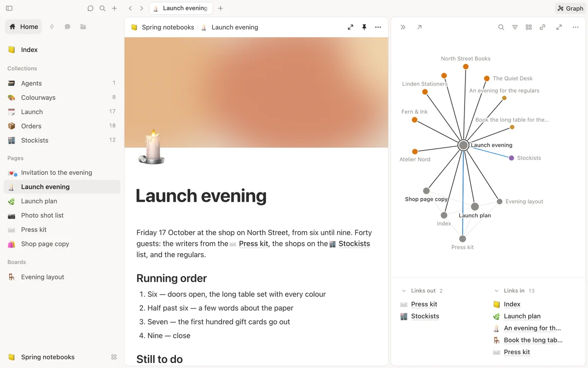Go to the Home tab
This screenshot has height=368, width=588.
tap(24, 26)
